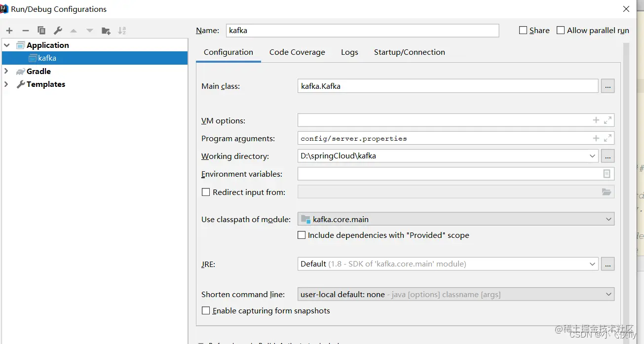The height and width of the screenshot is (344, 644).
Task: Open edit templates wrench icon
Action: point(58,31)
